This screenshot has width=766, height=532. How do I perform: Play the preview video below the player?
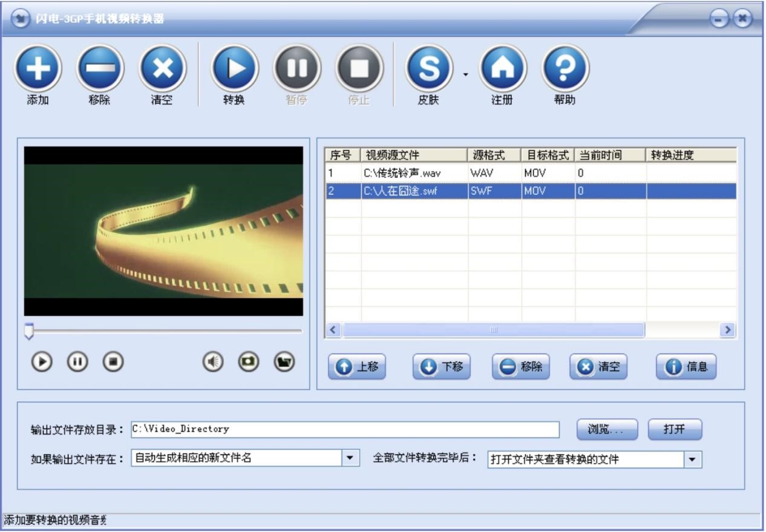pyautogui.click(x=42, y=362)
